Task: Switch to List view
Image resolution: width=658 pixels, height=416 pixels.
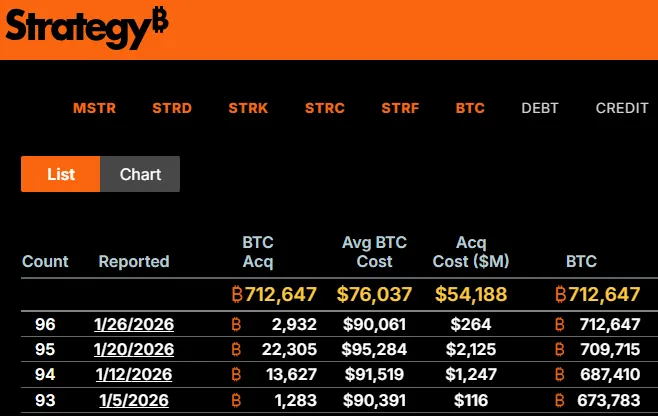Action: (x=61, y=174)
